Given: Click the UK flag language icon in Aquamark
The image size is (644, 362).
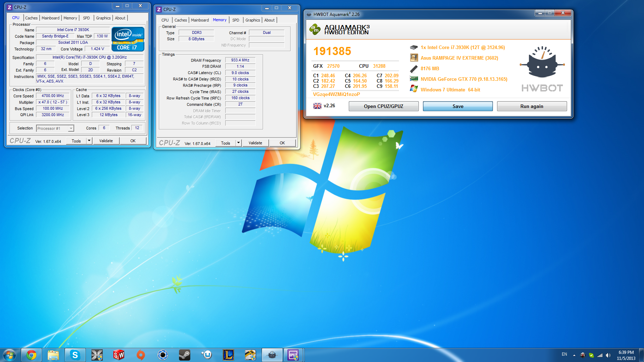Looking at the screenshot, I should click(317, 106).
